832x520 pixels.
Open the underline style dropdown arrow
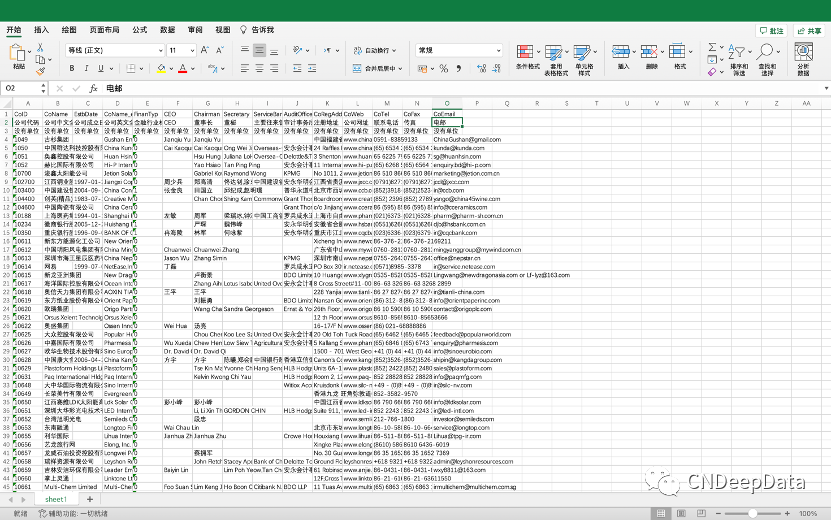[x=111, y=68]
